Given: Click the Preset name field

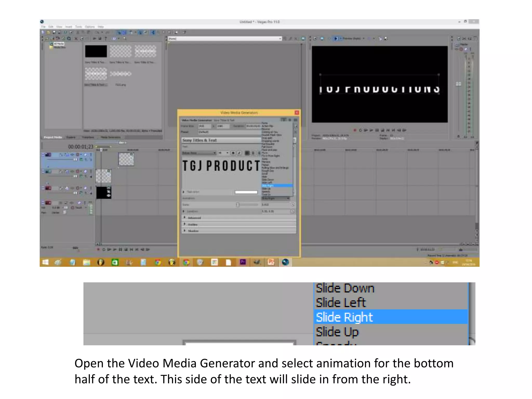Looking at the screenshot, I should pos(230,132).
